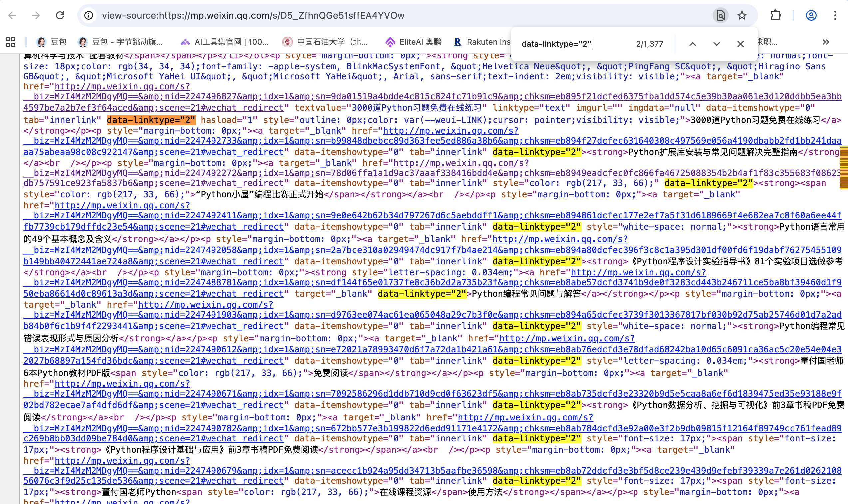Screen dimensions: 848x504
Task: Click the text Python编程常见问题与解答
Action: [x=526, y=294]
